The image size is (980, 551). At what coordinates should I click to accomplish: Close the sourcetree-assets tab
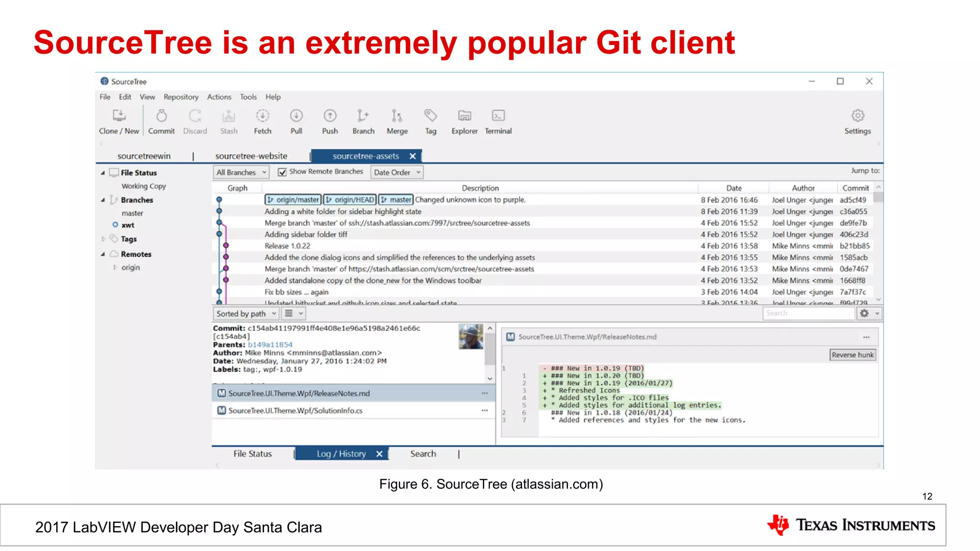point(412,156)
